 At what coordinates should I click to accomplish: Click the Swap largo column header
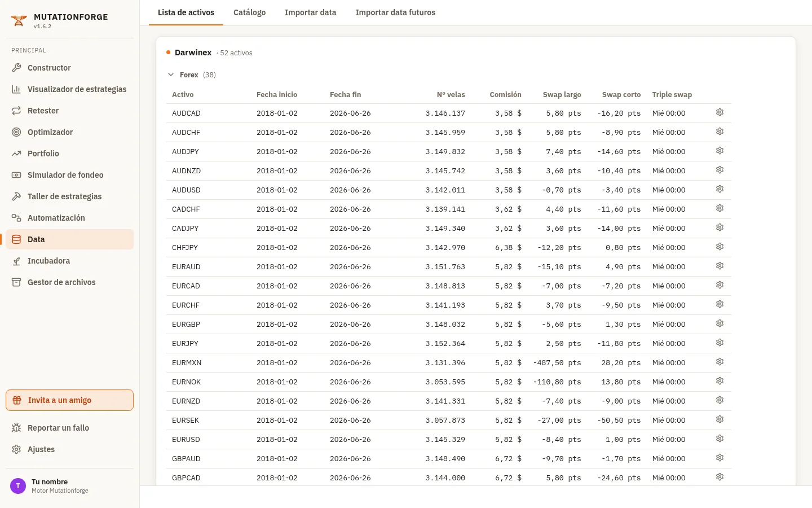click(x=562, y=95)
